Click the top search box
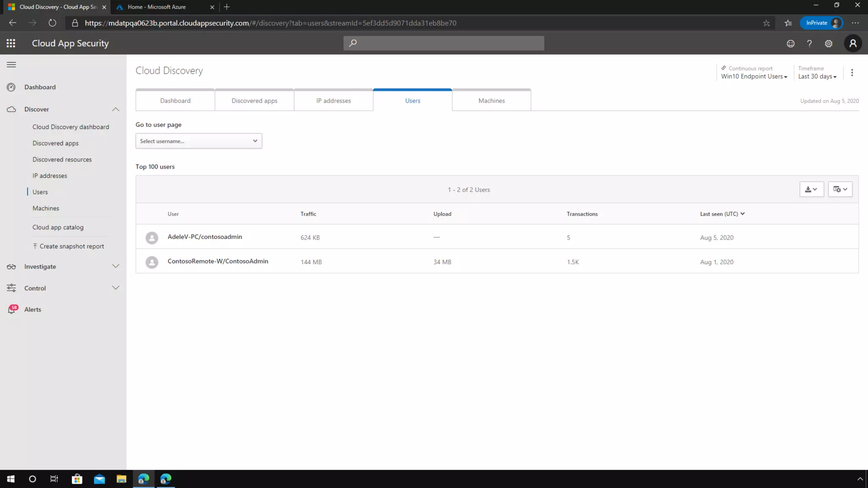 (443, 43)
